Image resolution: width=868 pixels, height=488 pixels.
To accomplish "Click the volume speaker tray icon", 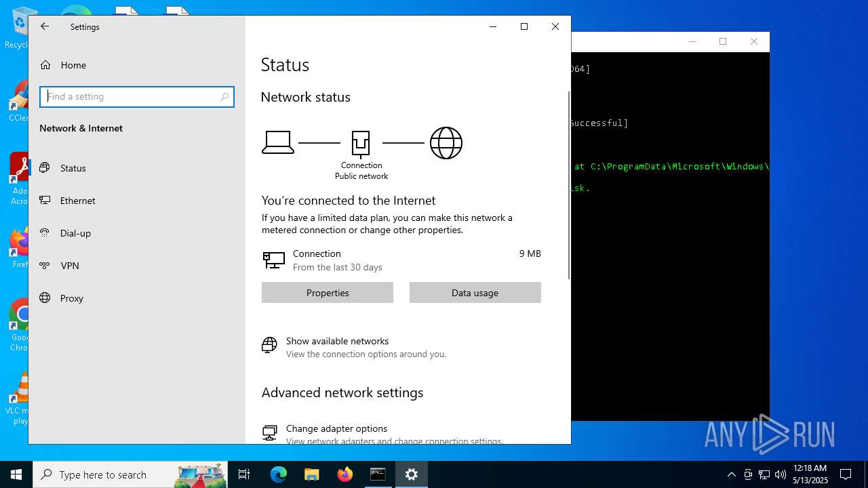I will pos(780,474).
